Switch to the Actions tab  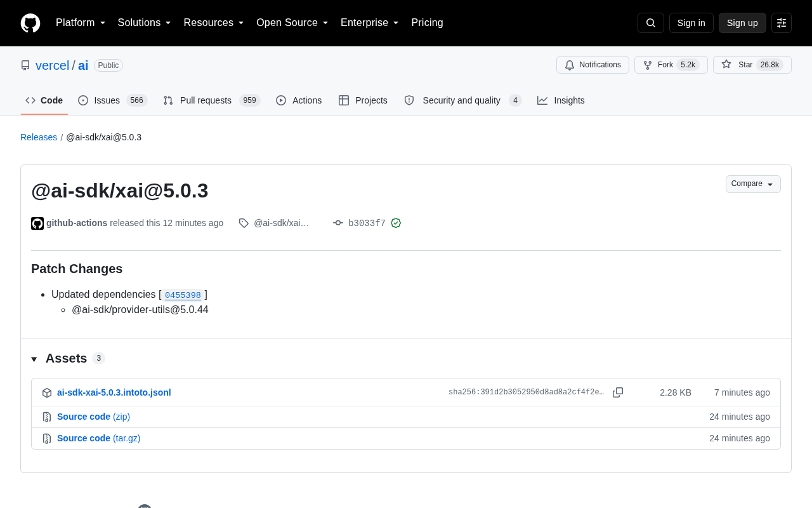click(299, 100)
